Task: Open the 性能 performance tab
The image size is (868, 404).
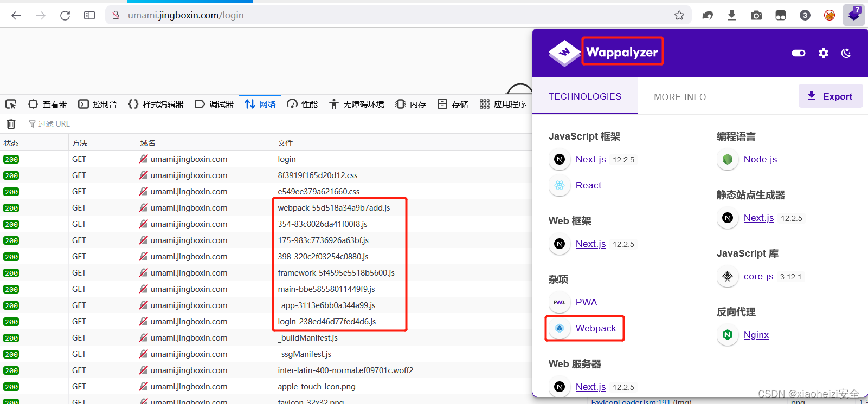Action: click(303, 104)
